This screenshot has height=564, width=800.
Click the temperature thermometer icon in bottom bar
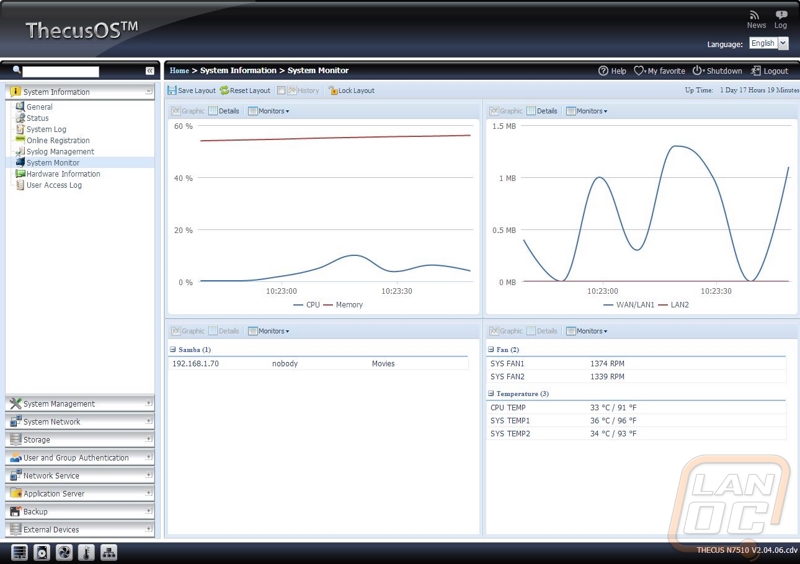(87, 553)
